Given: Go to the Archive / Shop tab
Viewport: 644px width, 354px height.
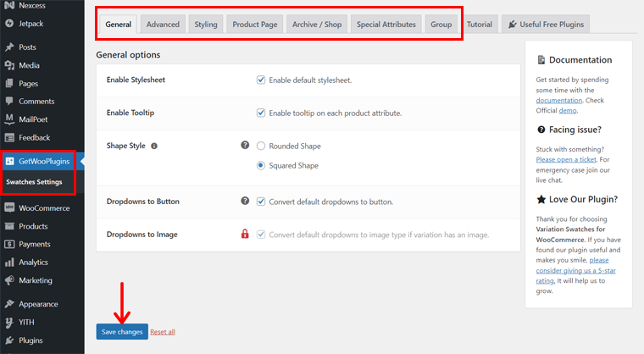Looking at the screenshot, I should pos(317,25).
